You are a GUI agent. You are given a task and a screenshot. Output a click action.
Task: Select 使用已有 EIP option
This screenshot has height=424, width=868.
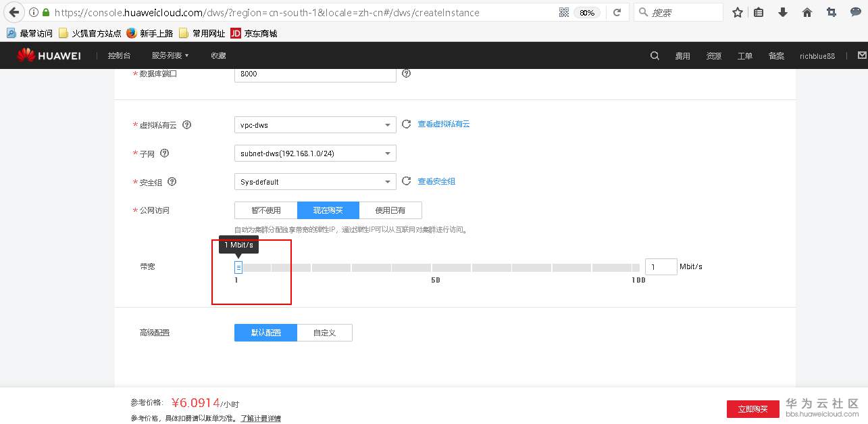pyautogui.click(x=392, y=210)
